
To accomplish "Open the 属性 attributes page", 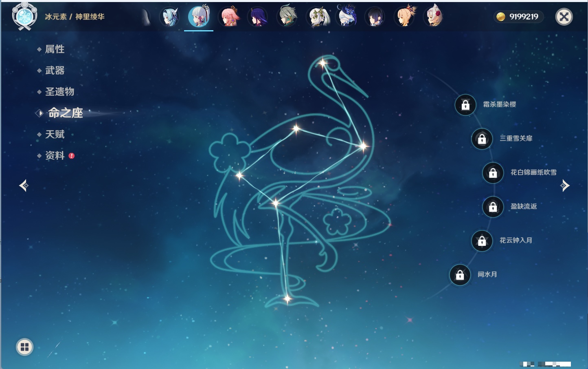I will 55,49.
